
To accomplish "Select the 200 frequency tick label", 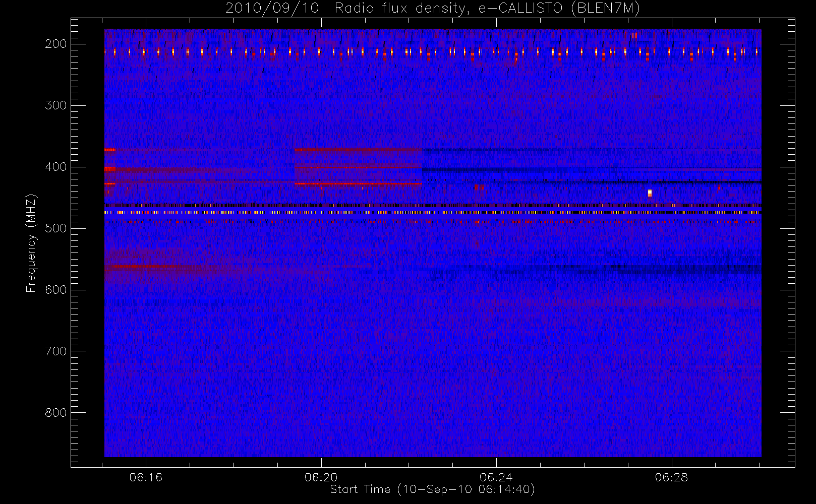I will pyautogui.click(x=56, y=44).
